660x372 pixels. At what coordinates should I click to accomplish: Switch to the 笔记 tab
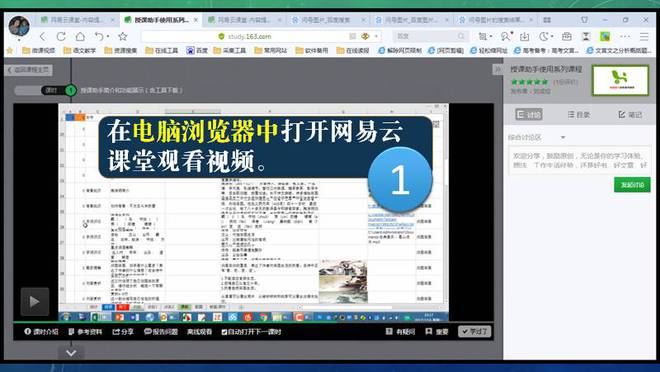[630, 114]
